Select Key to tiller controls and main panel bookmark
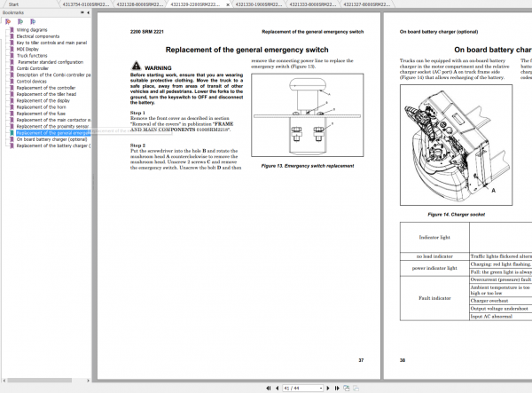The width and height of the screenshot is (532, 393). click(51, 43)
